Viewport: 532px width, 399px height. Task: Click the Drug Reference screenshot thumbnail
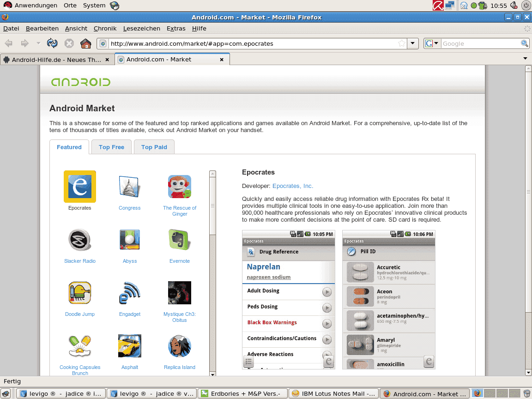tap(288, 300)
